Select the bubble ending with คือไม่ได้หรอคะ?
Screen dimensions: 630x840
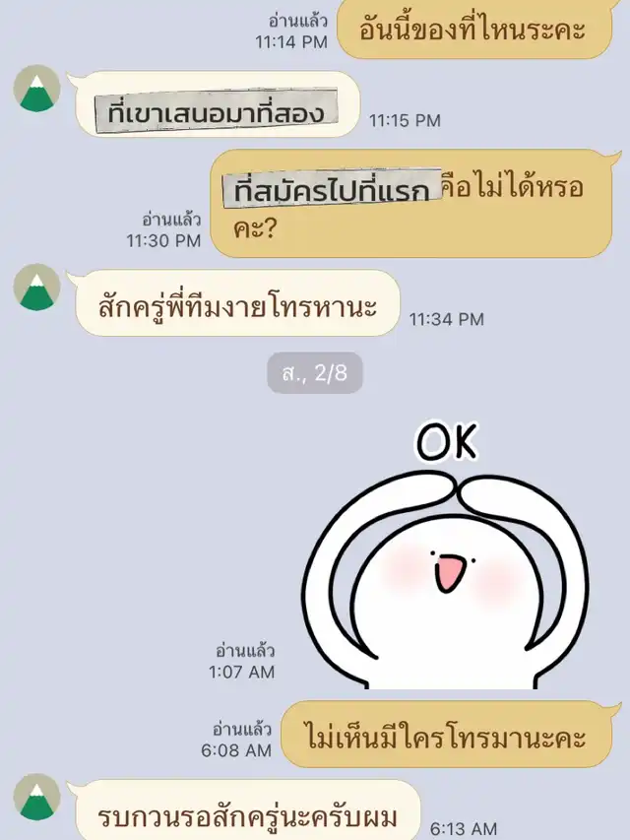click(411, 204)
